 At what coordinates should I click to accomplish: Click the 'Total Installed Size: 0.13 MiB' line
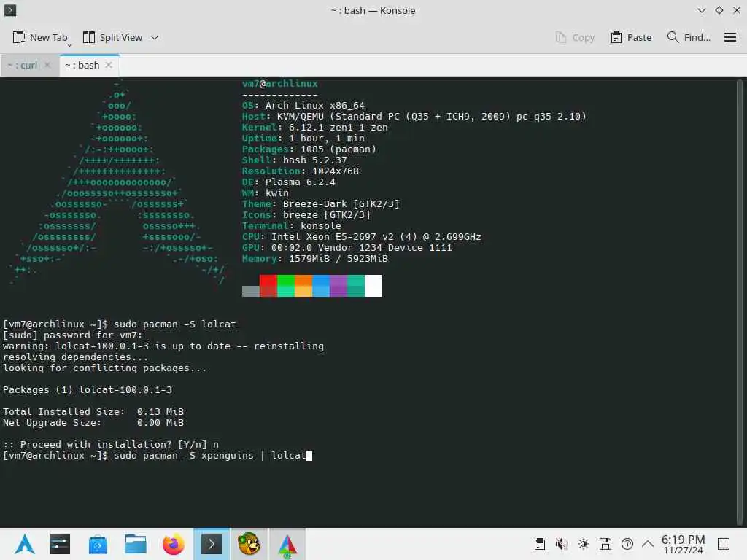(93, 412)
